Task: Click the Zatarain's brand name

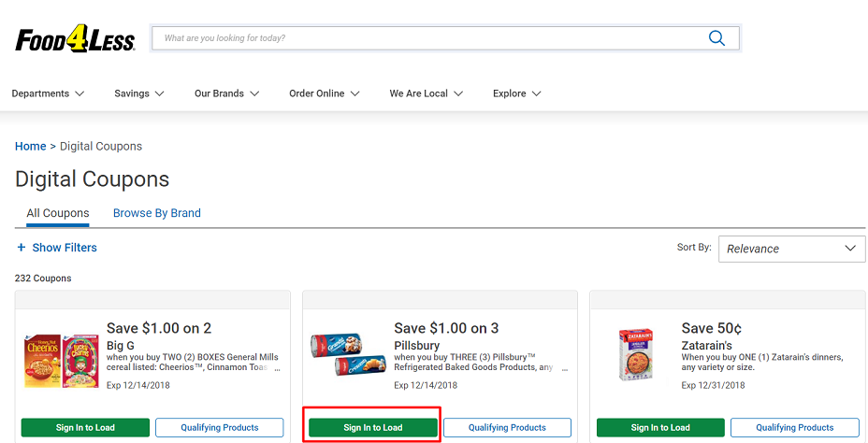Action: [x=707, y=346]
